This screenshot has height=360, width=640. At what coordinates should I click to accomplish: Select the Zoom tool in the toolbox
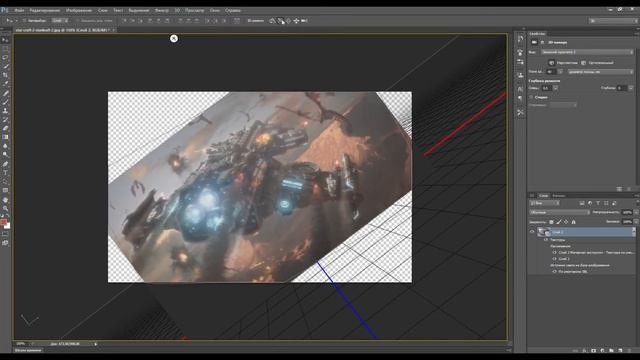tap(5, 208)
